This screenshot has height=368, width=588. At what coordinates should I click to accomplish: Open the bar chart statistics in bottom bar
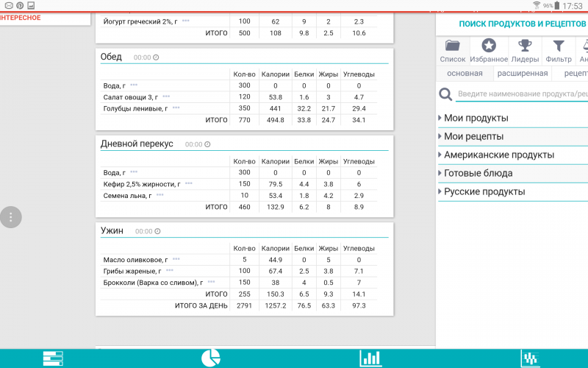click(370, 358)
